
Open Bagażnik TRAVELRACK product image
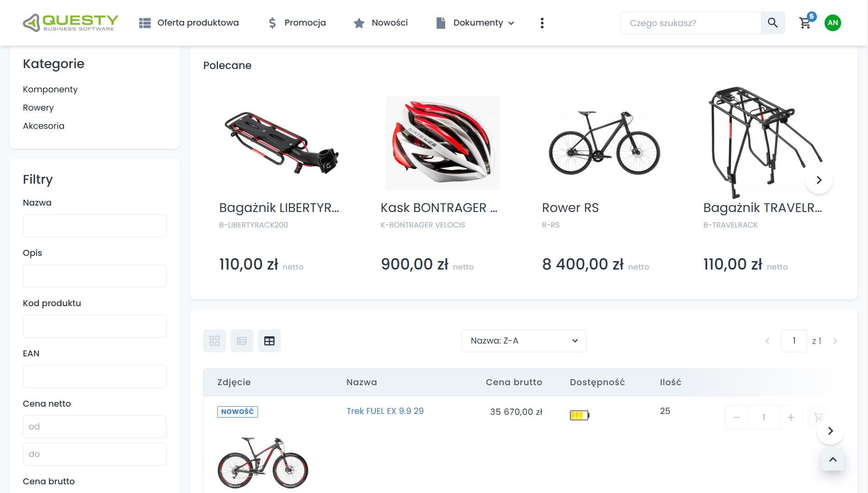pyautogui.click(x=765, y=143)
